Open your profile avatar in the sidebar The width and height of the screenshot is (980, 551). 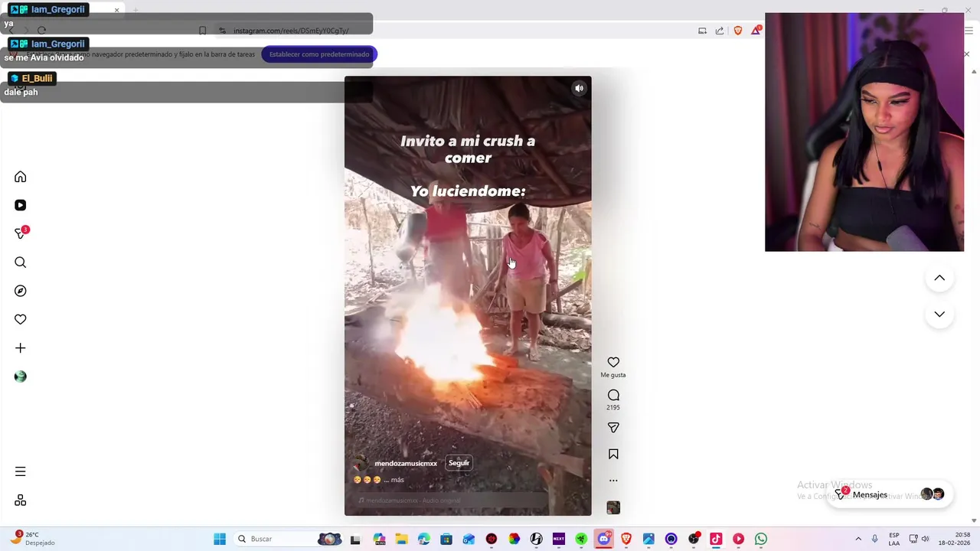tap(21, 377)
